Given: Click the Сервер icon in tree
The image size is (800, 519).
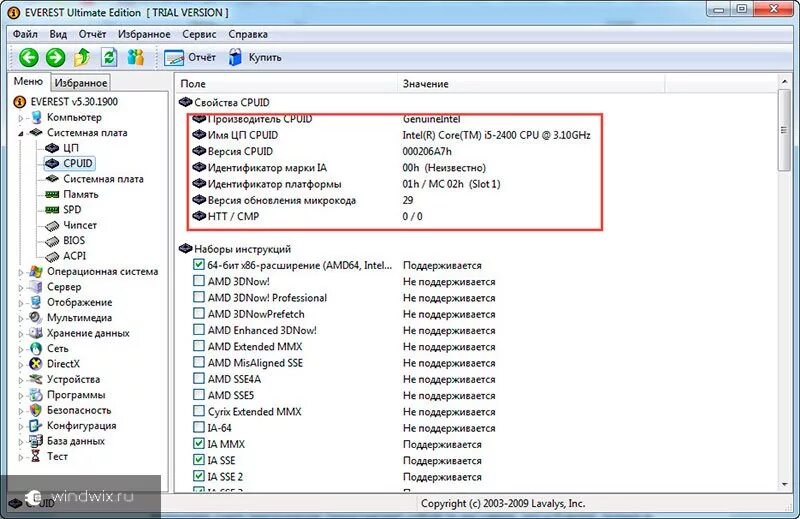Looking at the screenshot, I should (36, 287).
